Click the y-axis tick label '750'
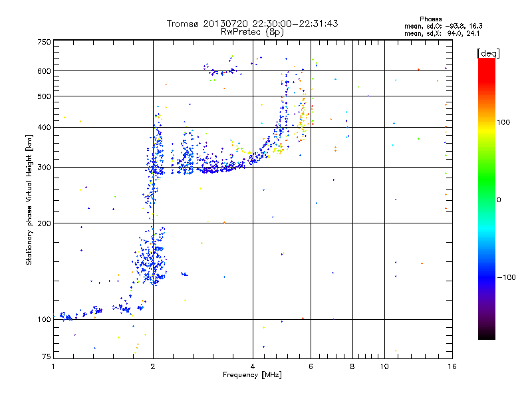Image resolution: width=532 pixels, height=399 pixels. point(44,42)
